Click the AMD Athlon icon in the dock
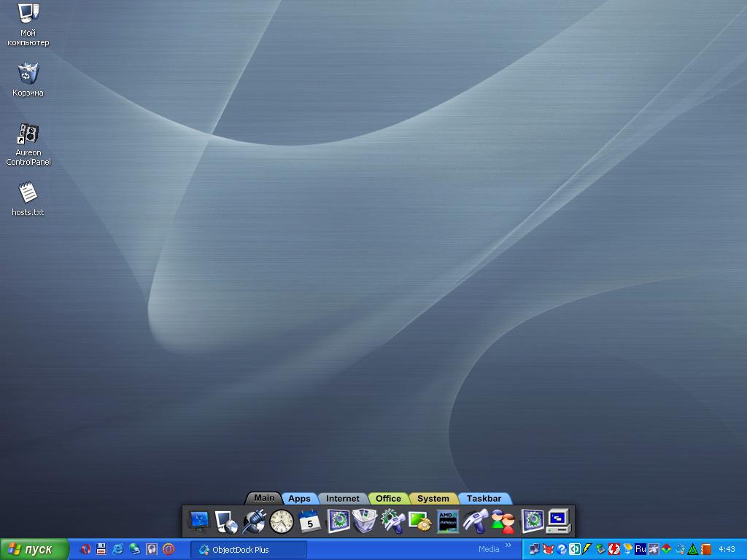747x560 pixels. tap(447, 521)
